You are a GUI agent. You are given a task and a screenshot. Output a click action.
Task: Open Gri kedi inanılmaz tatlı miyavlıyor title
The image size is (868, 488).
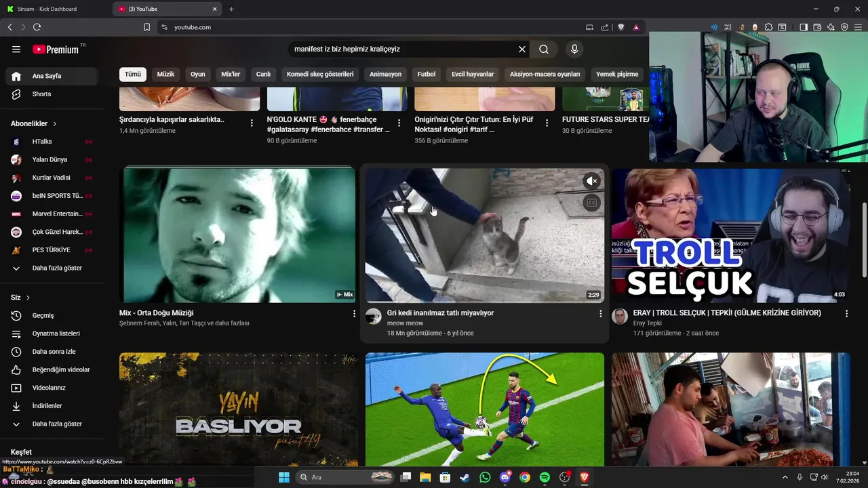pos(440,313)
